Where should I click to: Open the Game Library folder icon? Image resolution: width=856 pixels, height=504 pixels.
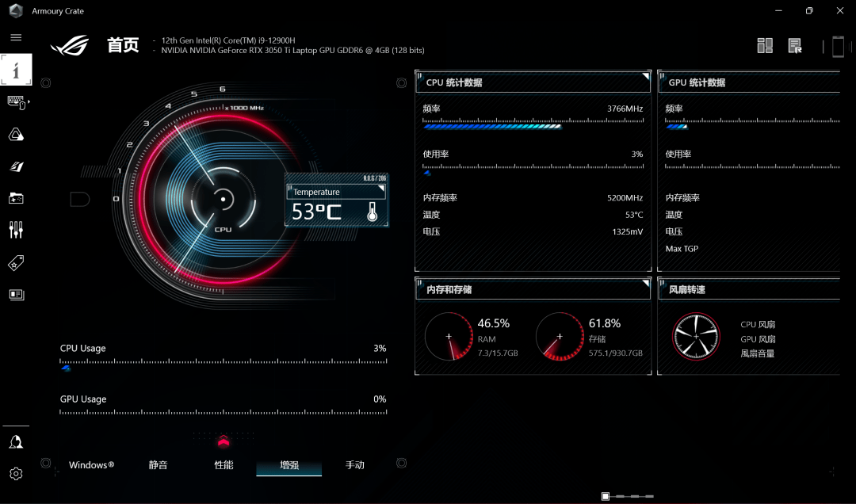click(16, 198)
